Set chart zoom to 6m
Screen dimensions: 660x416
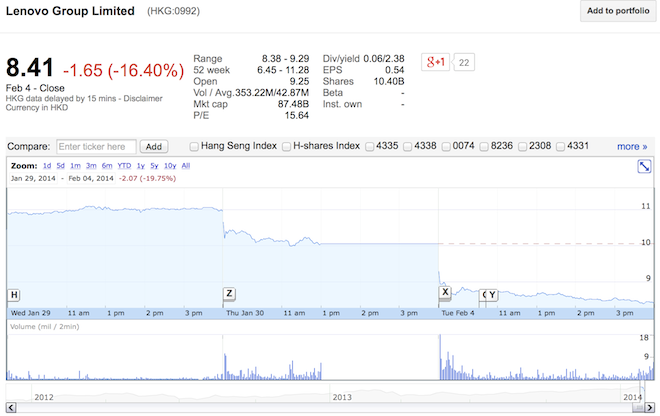pyautogui.click(x=107, y=166)
